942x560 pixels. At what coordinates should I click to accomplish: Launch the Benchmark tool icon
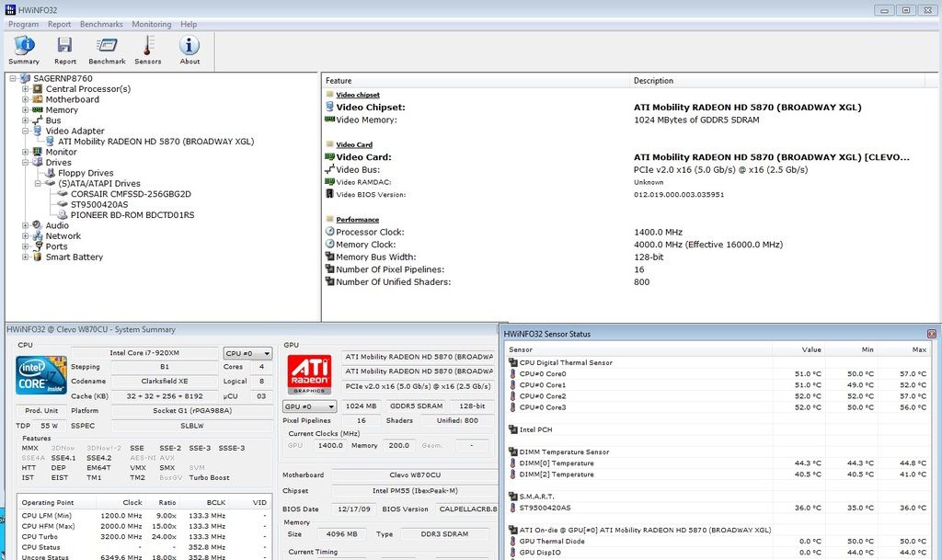(x=107, y=46)
